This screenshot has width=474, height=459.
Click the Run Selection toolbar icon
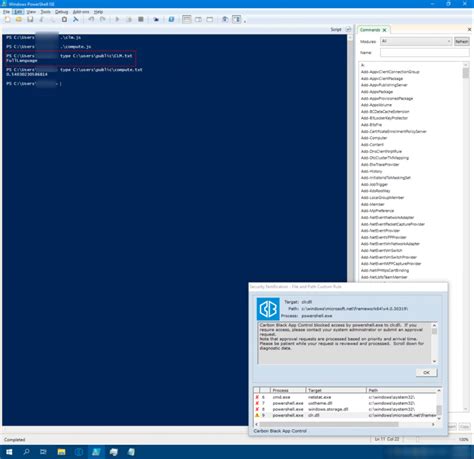129,20
